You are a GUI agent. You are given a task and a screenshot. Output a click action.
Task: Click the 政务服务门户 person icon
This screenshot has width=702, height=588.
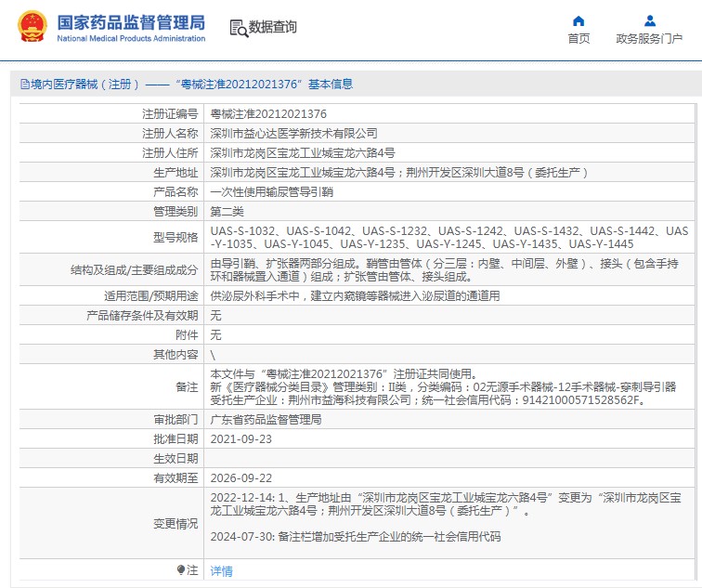coord(649,20)
